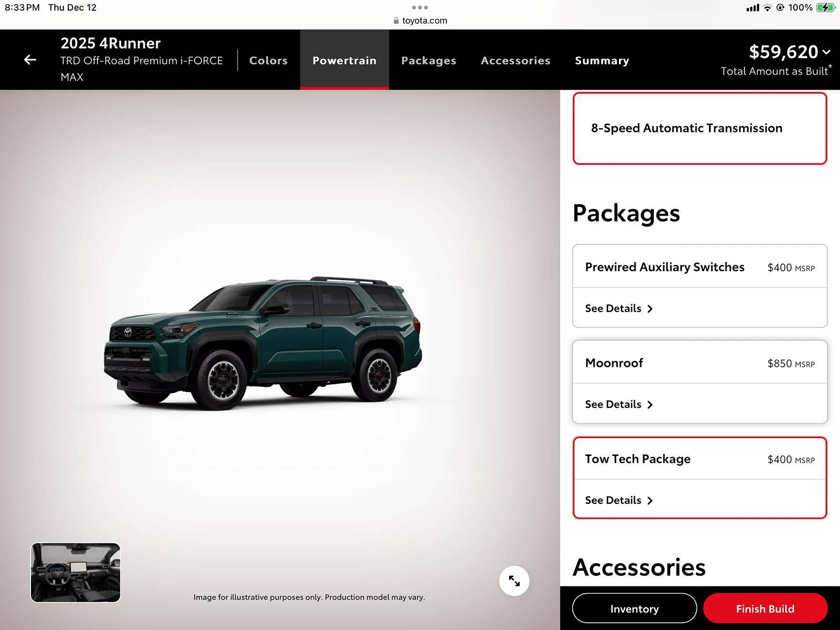Show See Details for Tow Tech Package

click(618, 501)
